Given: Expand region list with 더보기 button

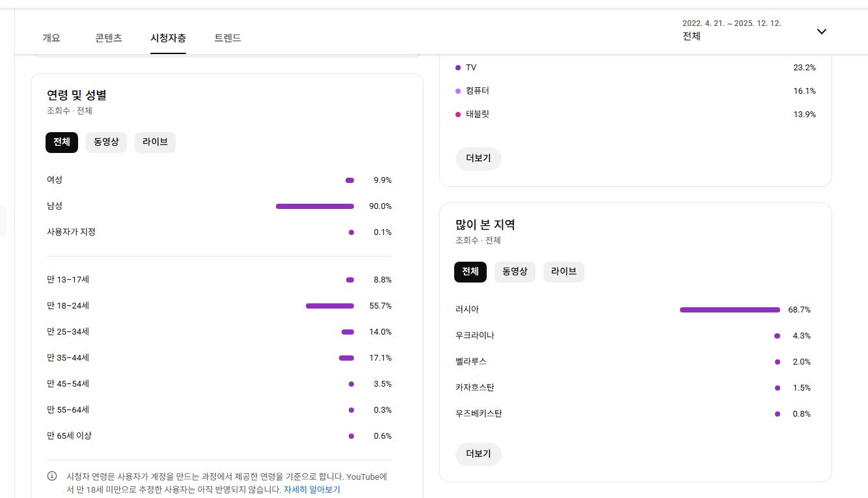Looking at the screenshot, I should click(x=478, y=454).
